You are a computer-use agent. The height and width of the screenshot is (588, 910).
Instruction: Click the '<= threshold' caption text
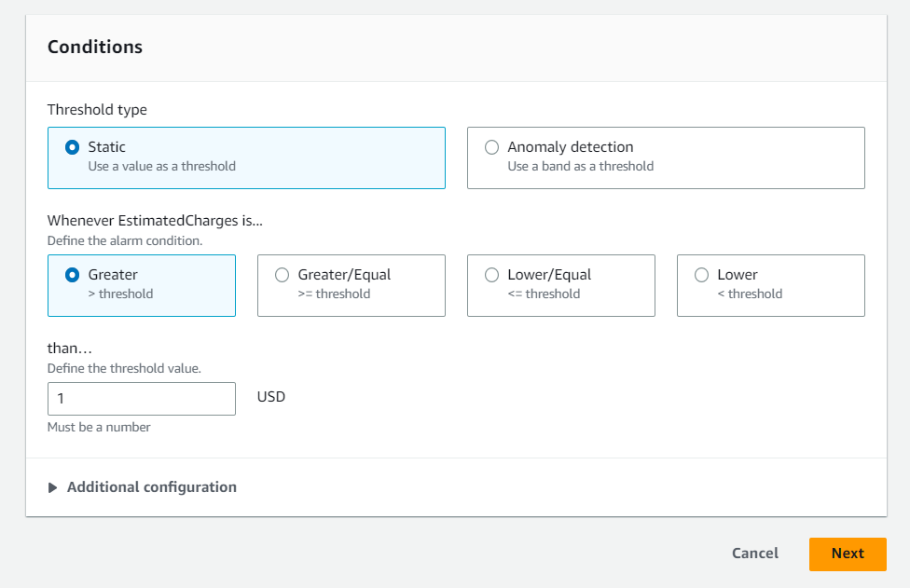point(544,294)
